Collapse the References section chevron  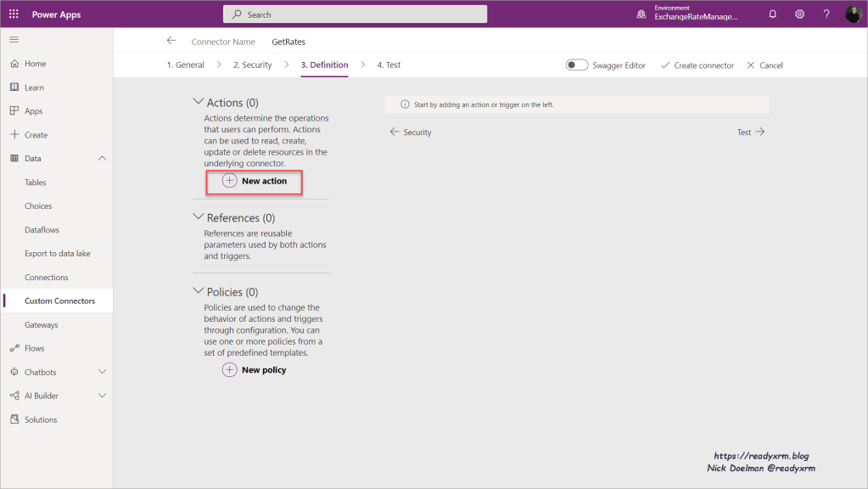click(x=199, y=217)
